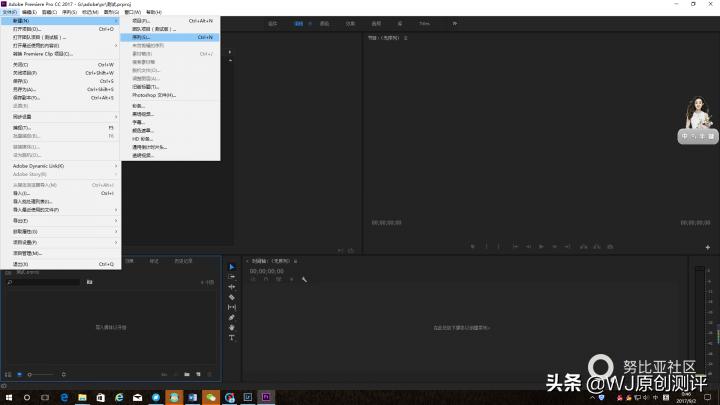Select the Track Select Forward tool
The width and height of the screenshot is (720, 405).
(232, 276)
